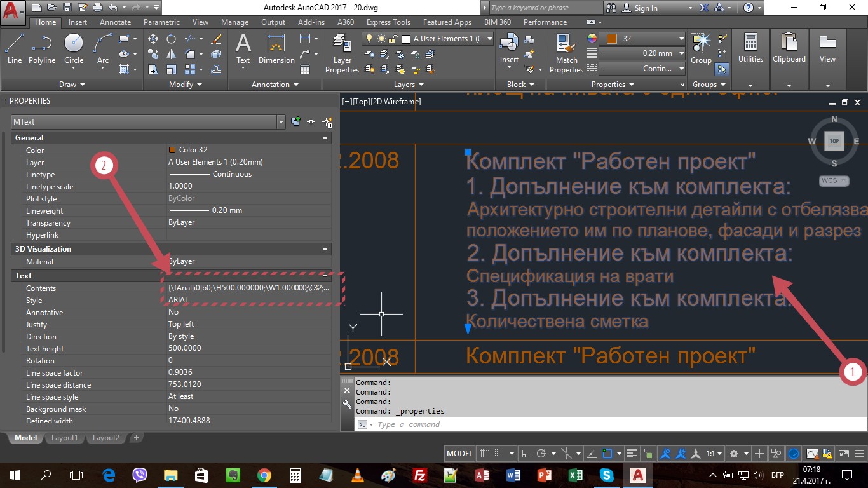Select the Arc tool
The image size is (868, 488).
[x=103, y=50]
